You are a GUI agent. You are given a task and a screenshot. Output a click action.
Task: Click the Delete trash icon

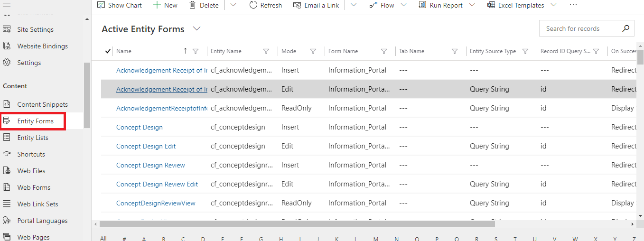point(192,5)
